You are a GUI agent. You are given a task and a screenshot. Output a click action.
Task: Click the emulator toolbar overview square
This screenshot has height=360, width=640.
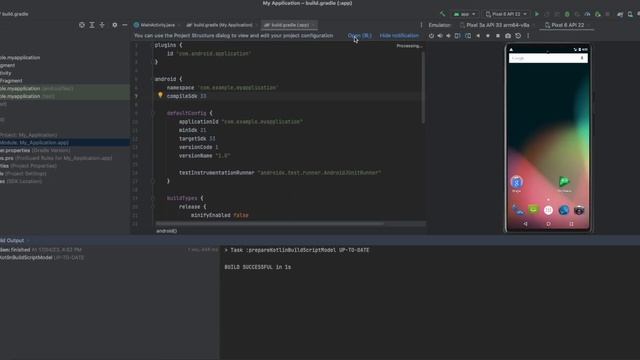[498, 36]
